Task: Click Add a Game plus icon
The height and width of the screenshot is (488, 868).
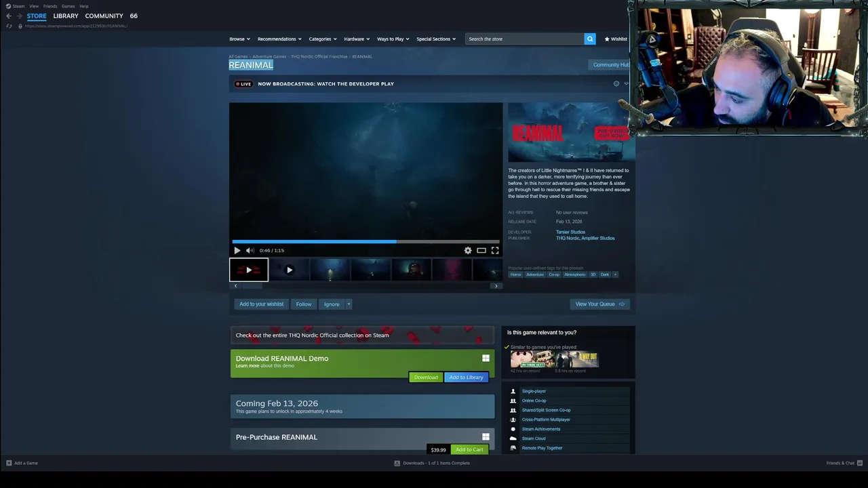Action: [9, 463]
